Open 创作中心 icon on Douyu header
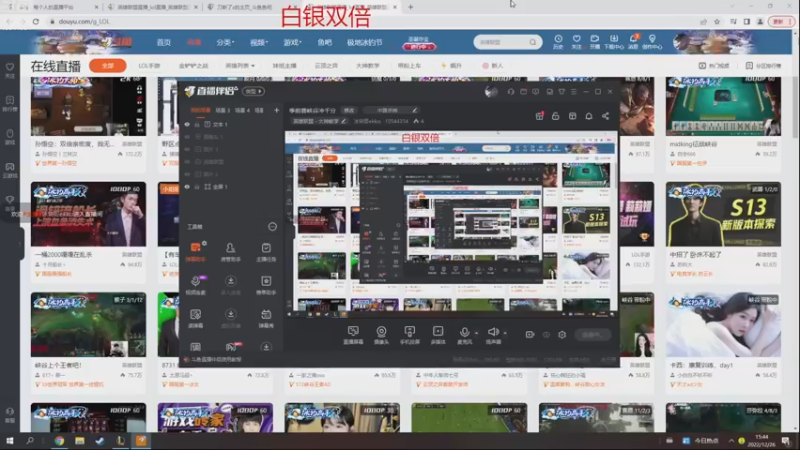Viewport: 800px width, 450px height. pos(652,42)
